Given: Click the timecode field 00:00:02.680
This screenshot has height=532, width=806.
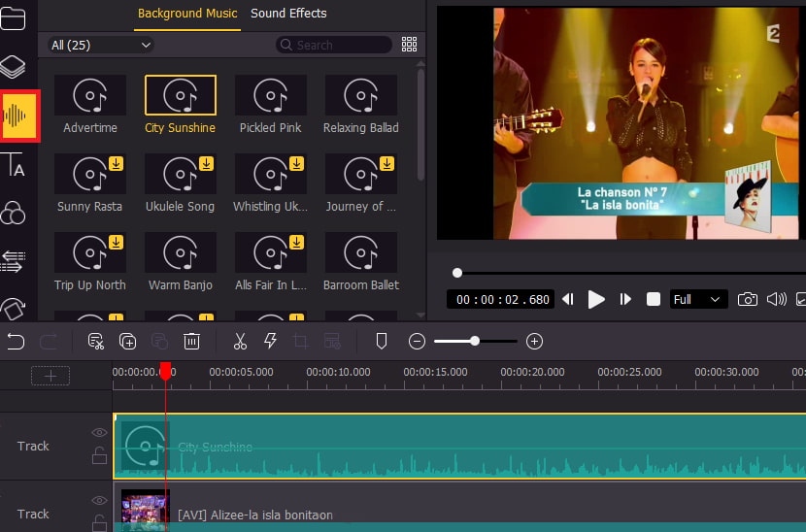Looking at the screenshot, I should coord(500,300).
